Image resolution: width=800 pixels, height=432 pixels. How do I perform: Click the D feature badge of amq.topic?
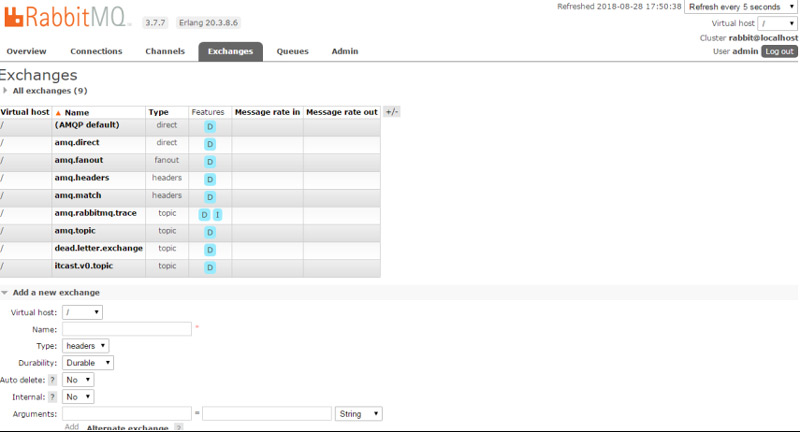pyautogui.click(x=210, y=233)
